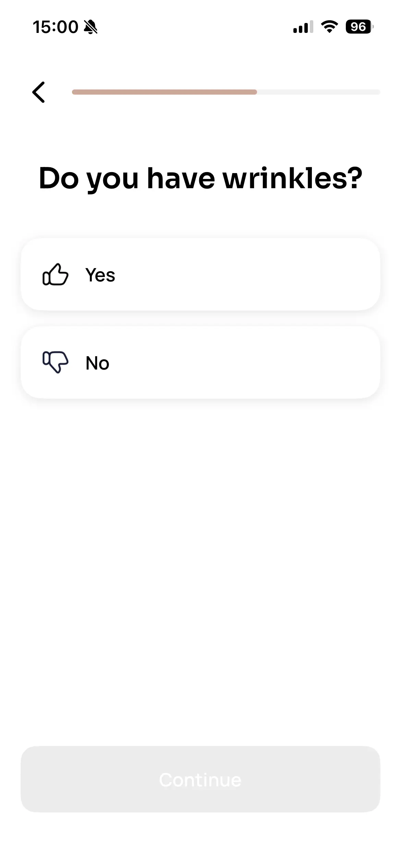Tap the 15:00 clock in status bar
This screenshot has height=868, width=401.
click(x=56, y=27)
